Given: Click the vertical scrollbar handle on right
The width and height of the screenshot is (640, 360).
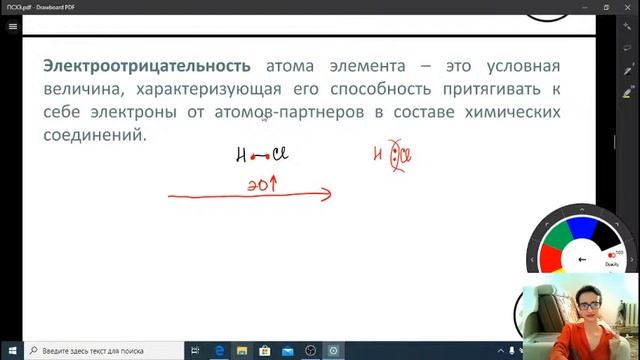Looking at the screenshot, I should [x=615, y=142].
